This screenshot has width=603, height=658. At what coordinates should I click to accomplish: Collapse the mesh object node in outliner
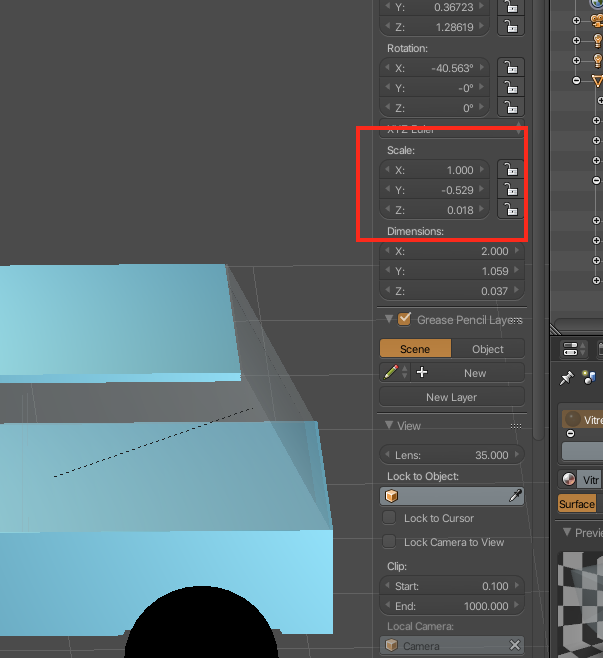pos(577,80)
